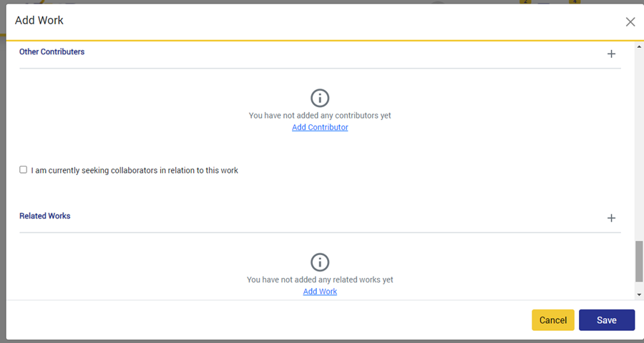Enable the seeking collaborators checkbox
This screenshot has height=343, width=644.
coord(24,170)
